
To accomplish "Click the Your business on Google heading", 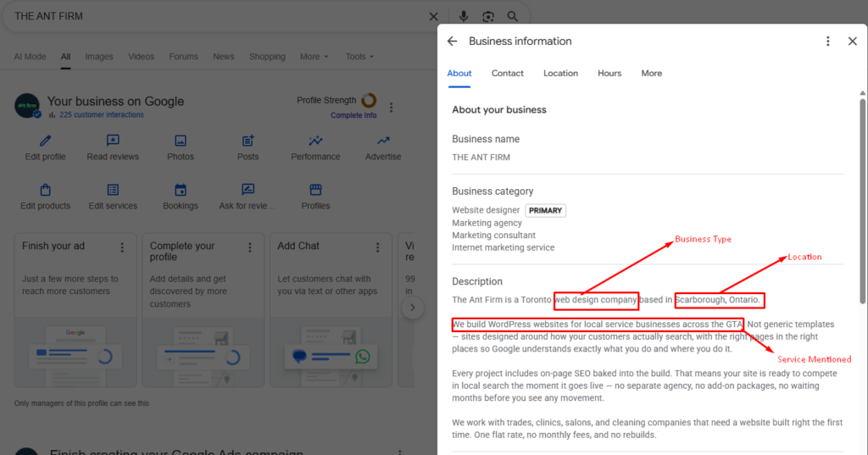I will pyautogui.click(x=115, y=102).
